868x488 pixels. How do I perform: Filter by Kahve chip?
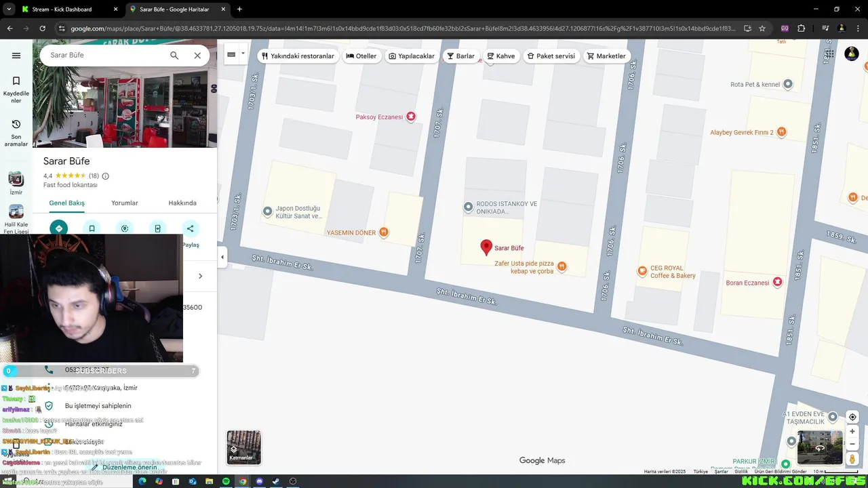click(501, 56)
